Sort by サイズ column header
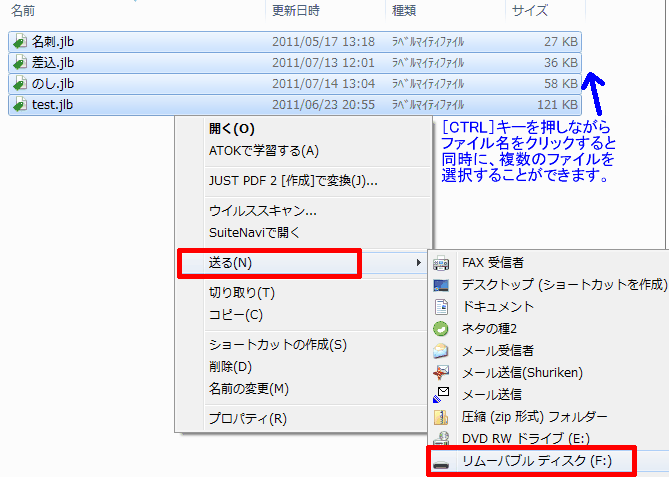Screen dimensions: 669x477 (527, 10)
